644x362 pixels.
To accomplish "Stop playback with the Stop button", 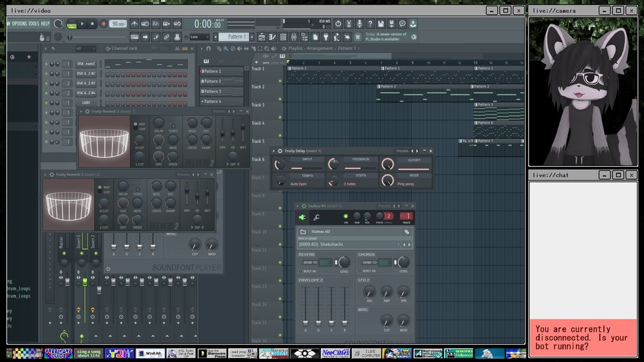I will pyautogui.click(x=92, y=24).
